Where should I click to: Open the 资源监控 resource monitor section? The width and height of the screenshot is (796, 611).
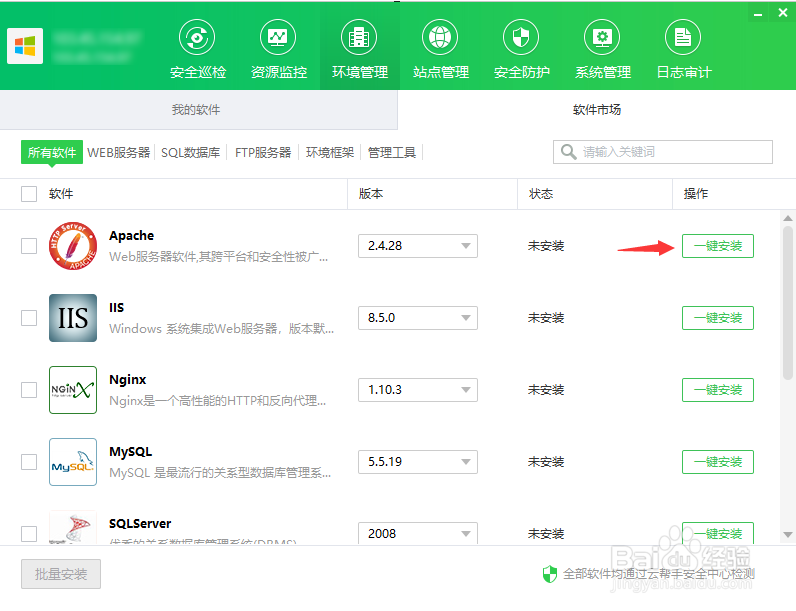click(x=278, y=49)
